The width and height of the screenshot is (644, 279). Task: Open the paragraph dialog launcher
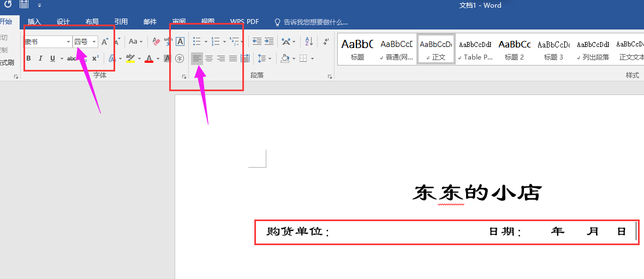[x=330, y=76]
